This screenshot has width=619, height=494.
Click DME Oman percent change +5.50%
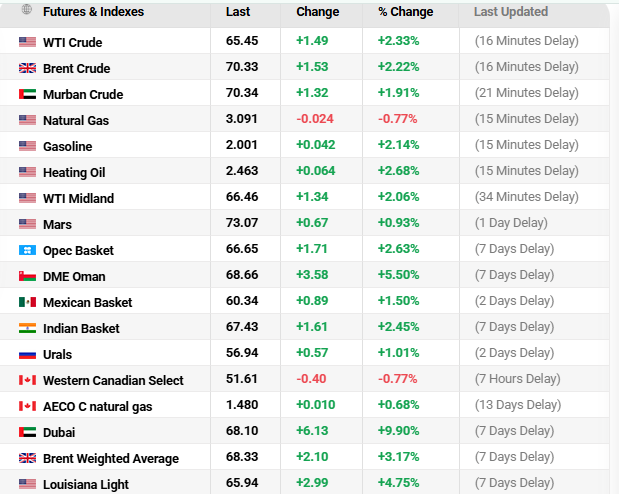398,275
